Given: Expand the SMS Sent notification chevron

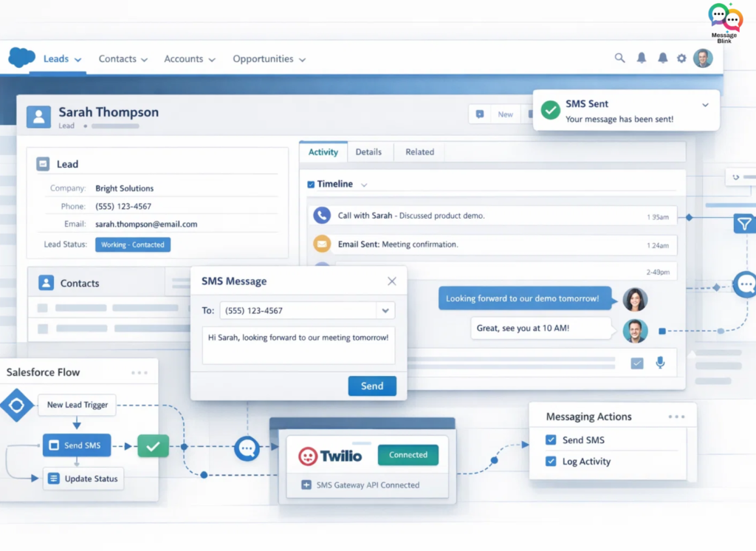Looking at the screenshot, I should click(x=706, y=104).
